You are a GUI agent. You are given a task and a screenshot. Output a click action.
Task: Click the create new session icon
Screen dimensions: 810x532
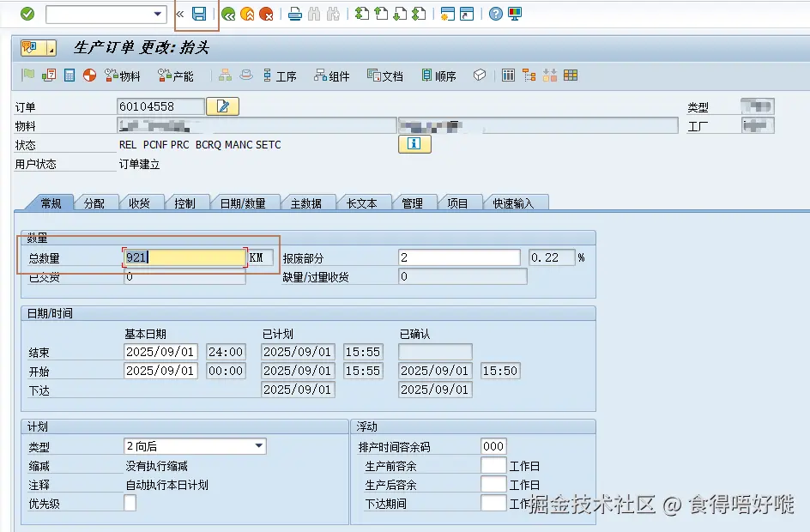pyautogui.click(x=447, y=14)
